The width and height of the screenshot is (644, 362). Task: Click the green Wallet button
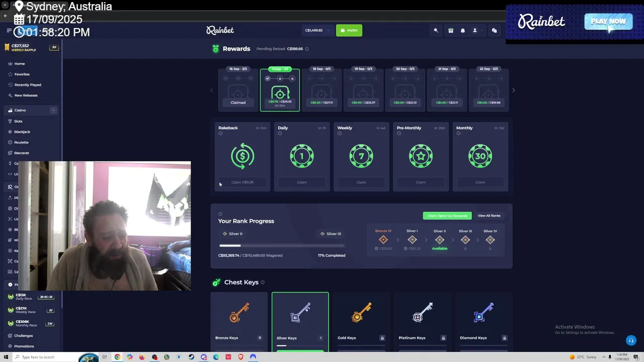(349, 30)
